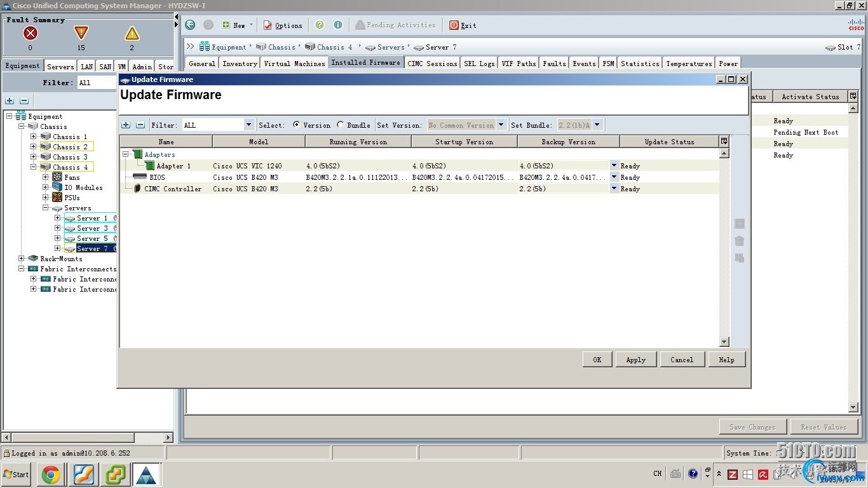Click the green help question mark icon
Image resolution: width=868 pixels, height=488 pixels.
[x=320, y=25]
